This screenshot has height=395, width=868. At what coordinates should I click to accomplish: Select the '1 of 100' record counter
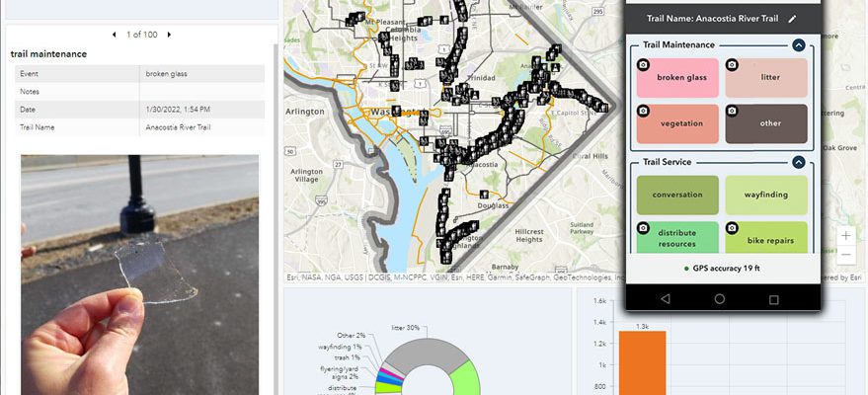click(142, 35)
